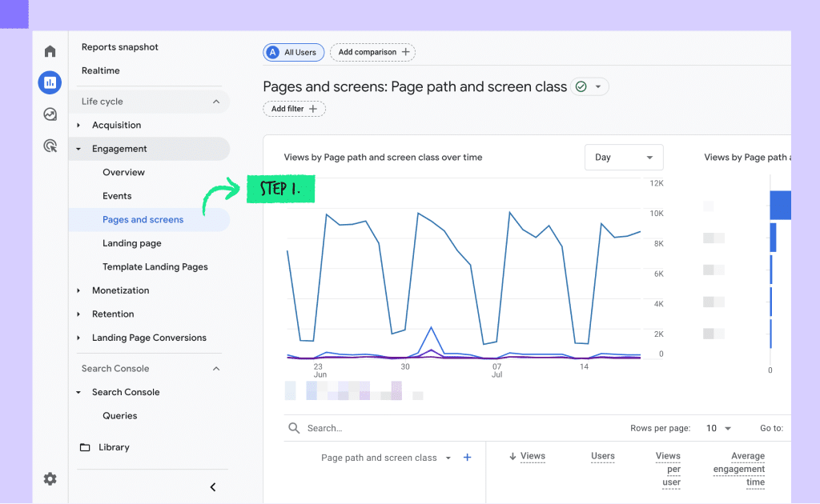
Task: Open the Advertising cursor-target icon
Action: point(50,146)
